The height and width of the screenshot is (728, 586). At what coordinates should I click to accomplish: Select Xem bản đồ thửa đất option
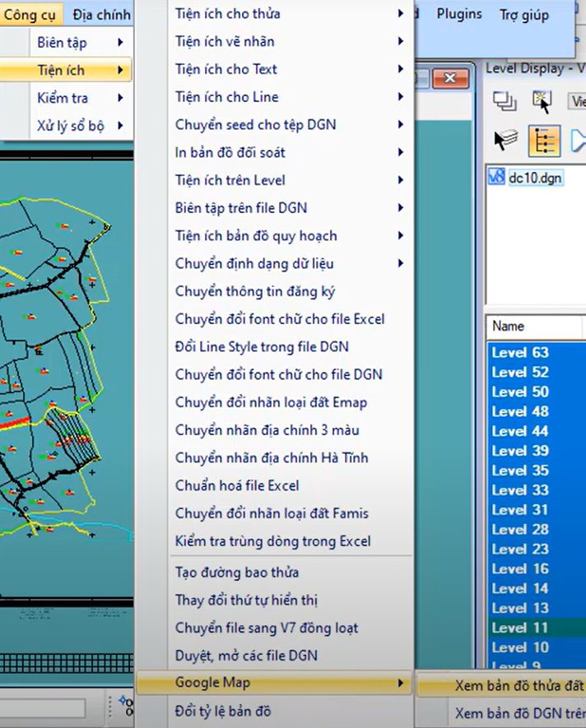pyautogui.click(x=502, y=685)
